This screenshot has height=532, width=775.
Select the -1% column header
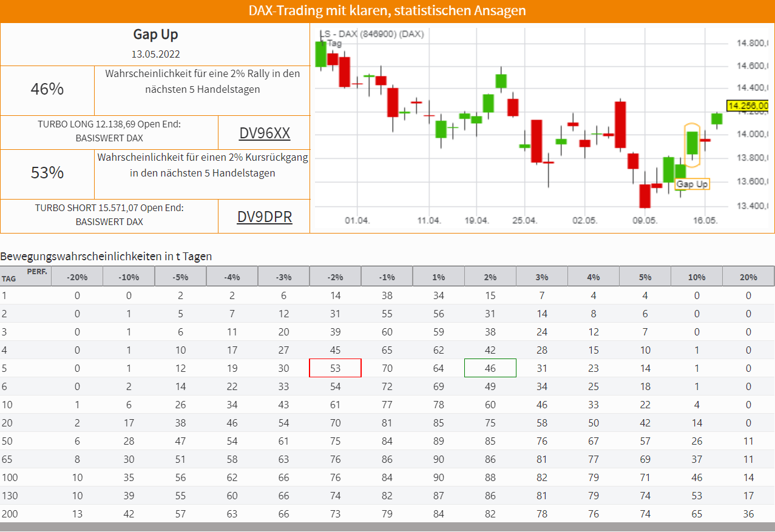(387, 277)
